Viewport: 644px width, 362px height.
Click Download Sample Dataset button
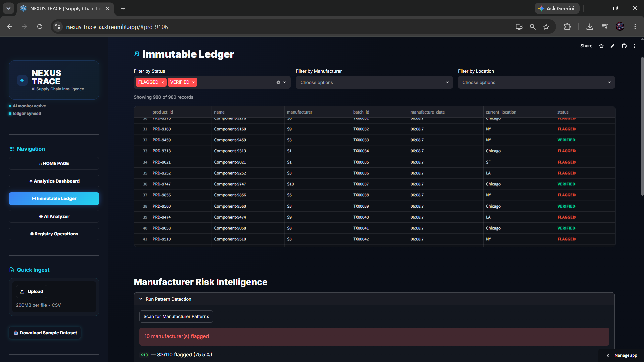click(x=45, y=333)
